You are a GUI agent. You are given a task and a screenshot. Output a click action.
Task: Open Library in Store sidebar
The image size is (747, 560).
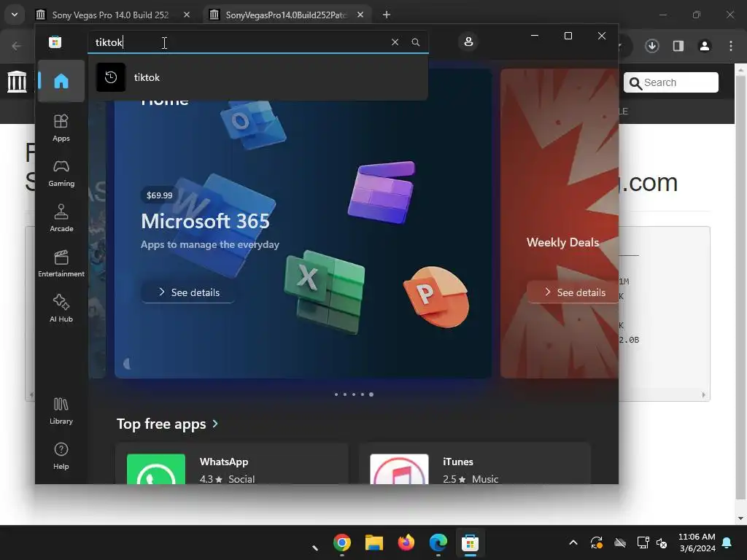click(x=61, y=411)
